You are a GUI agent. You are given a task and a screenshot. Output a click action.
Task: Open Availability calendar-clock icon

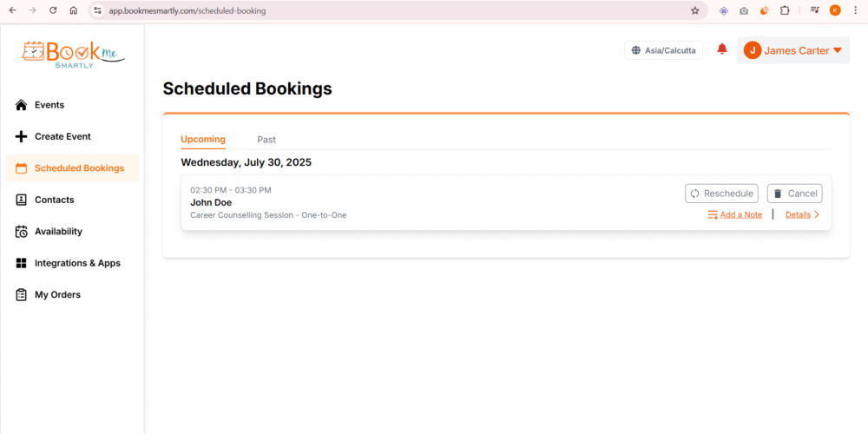(22, 232)
